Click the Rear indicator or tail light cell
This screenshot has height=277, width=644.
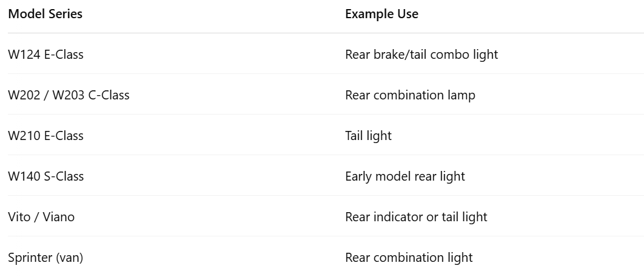click(x=416, y=217)
